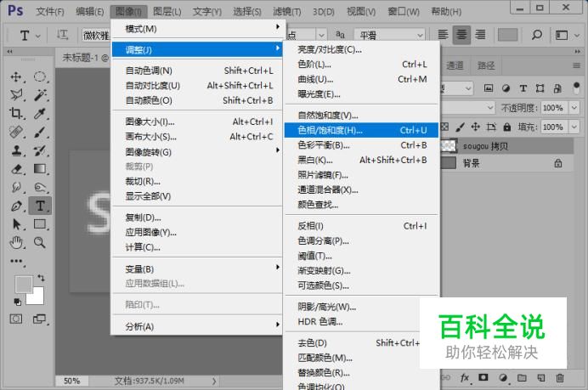The image size is (588, 390).
Task: Select the Clone Stamp tool
Action: point(16,150)
